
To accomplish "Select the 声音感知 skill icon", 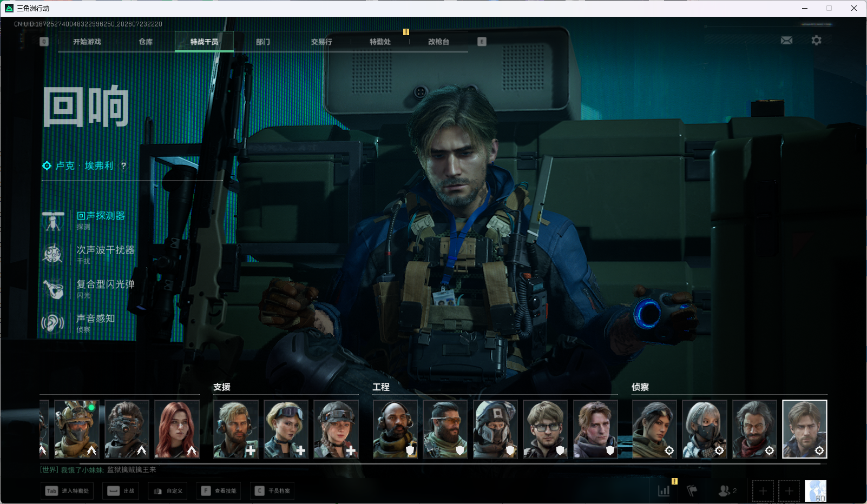I will 53,323.
